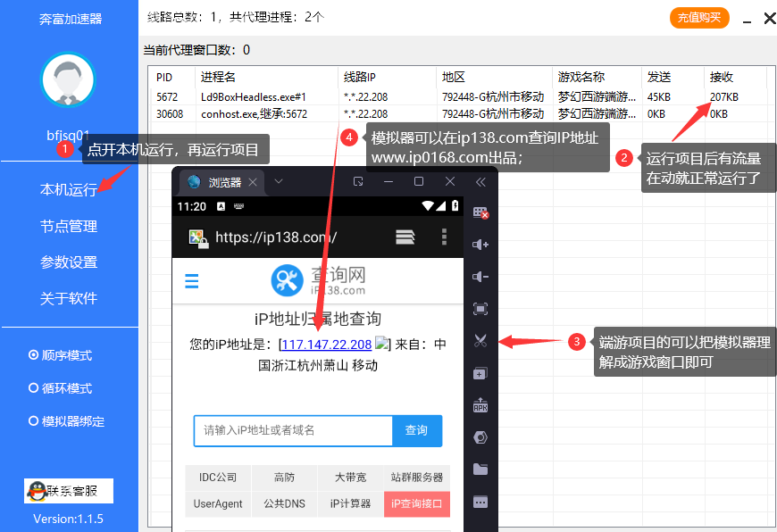Select 模拟器绑定 radio option
Screen dimensions: 777x532
34,421
